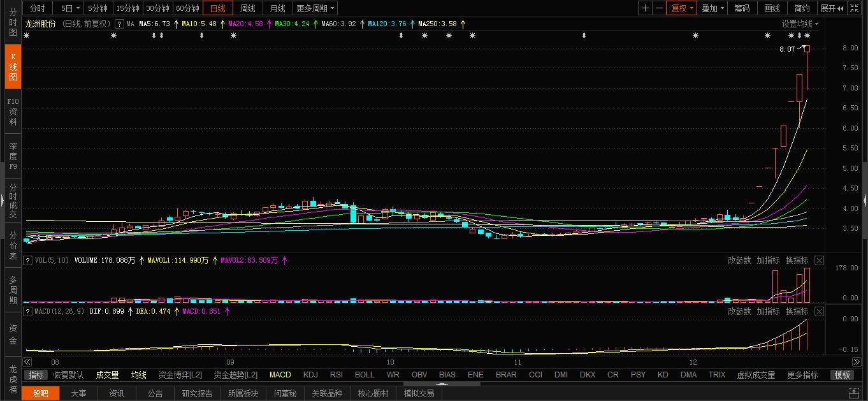Open the 分时图 sidebar view
The image size is (868, 401).
coord(13,22)
